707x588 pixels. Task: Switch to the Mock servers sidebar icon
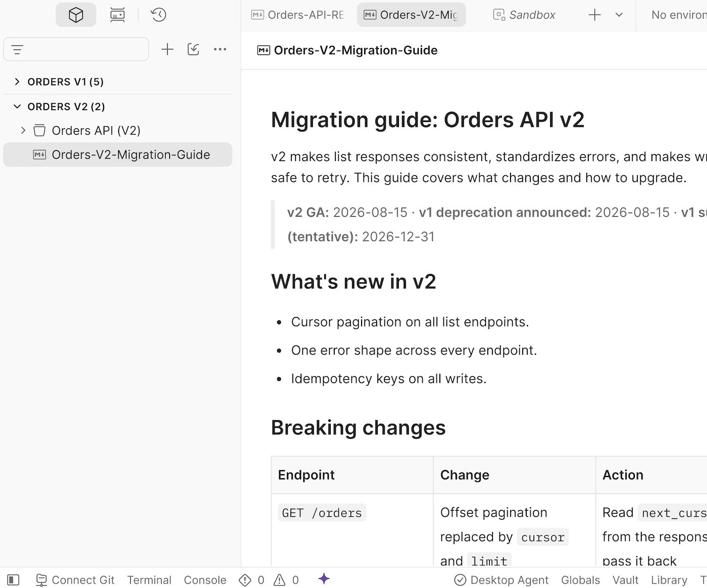pyautogui.click(x=117, y=15)
